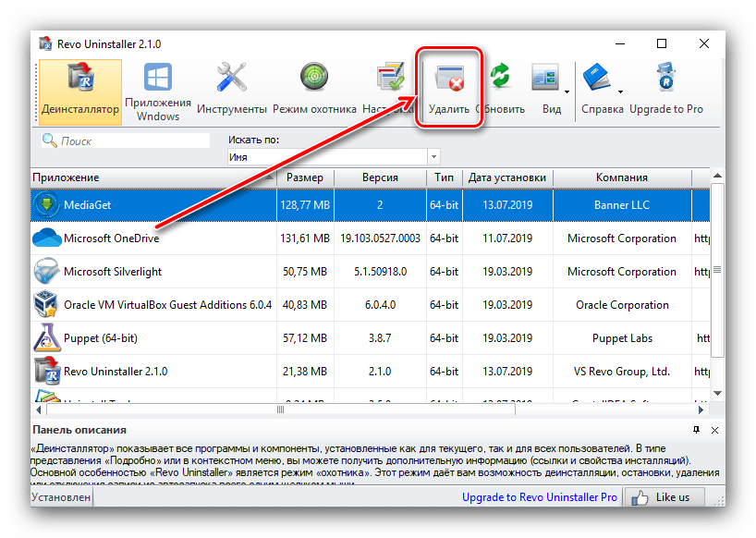
Task: Select the MediaGet row icon
Action: (47, 205)
